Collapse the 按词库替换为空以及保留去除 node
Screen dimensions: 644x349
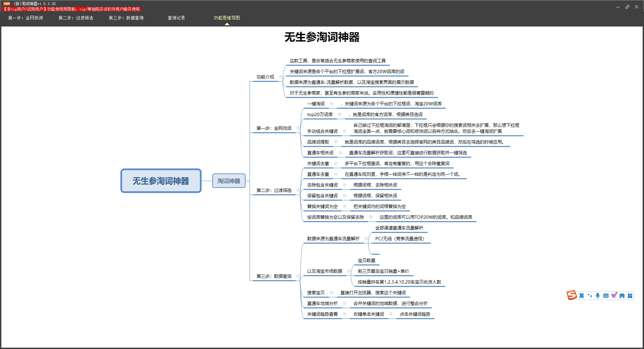click(371, 217)
